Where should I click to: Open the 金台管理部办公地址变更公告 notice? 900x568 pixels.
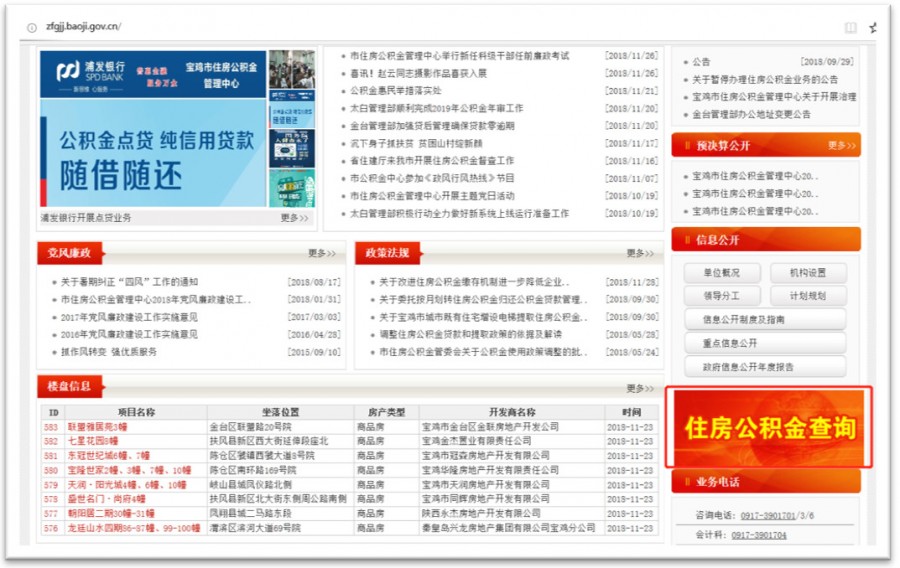751,114
